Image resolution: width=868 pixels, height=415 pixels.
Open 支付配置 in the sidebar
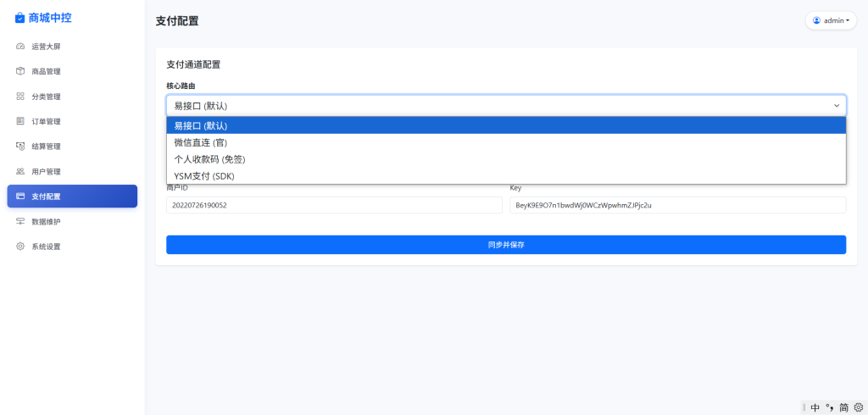(72, 196)
